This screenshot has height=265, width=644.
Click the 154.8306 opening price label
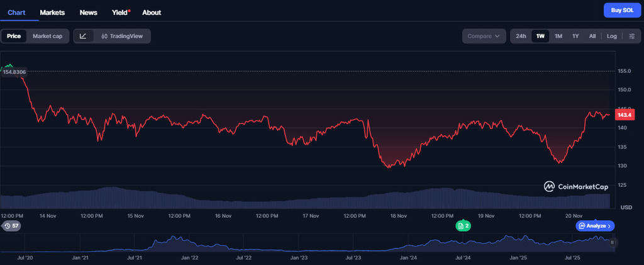coord(14,72)
